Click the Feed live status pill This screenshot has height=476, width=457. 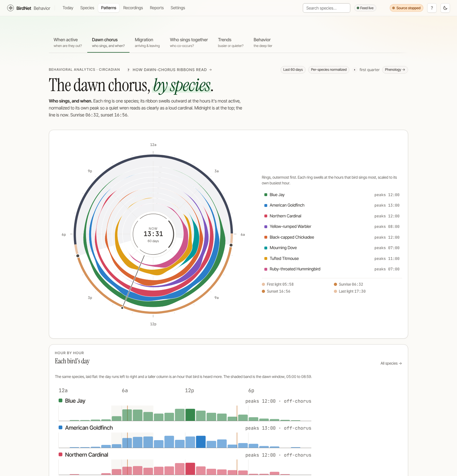(x=365, y=8)
